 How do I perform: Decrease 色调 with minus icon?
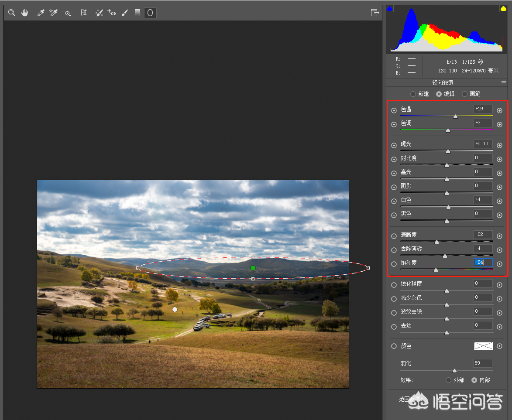394,125
